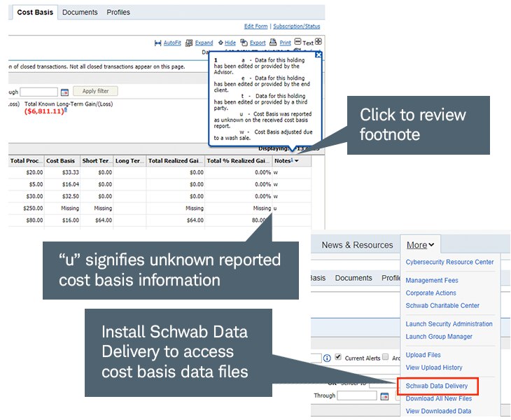Select View Downloaded Data
511x420 pixels.
438,411
